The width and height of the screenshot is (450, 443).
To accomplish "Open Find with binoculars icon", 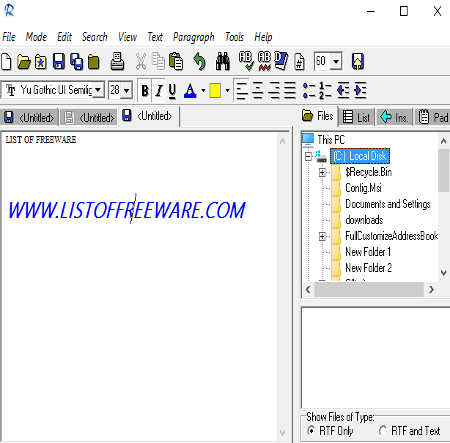I will click(x=222, y=62).
